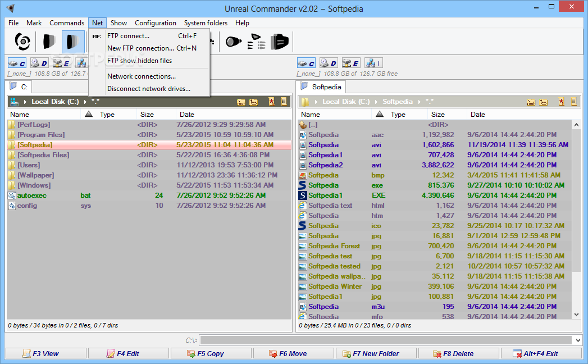Sort right panel by Size column

(x=447, y=115)
